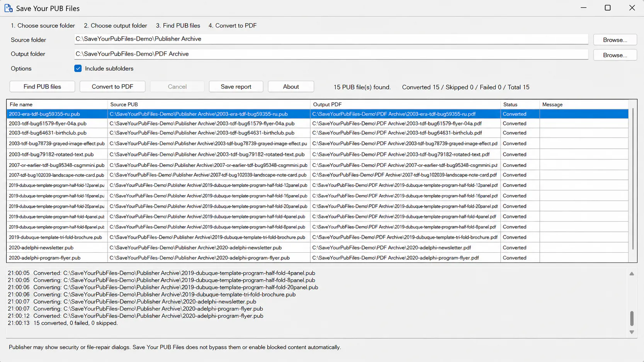
Task: Click the '3. Find PUB files' step label
Action: pyautogui.click(x=178, y=25)
